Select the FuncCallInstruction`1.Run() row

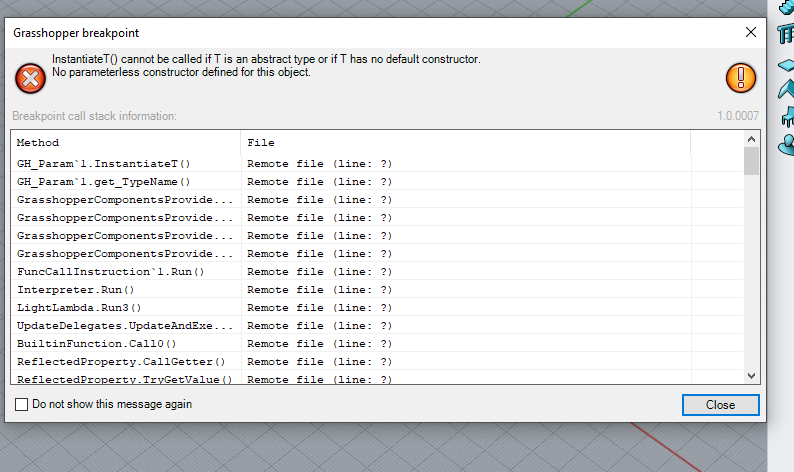[377, 271]
